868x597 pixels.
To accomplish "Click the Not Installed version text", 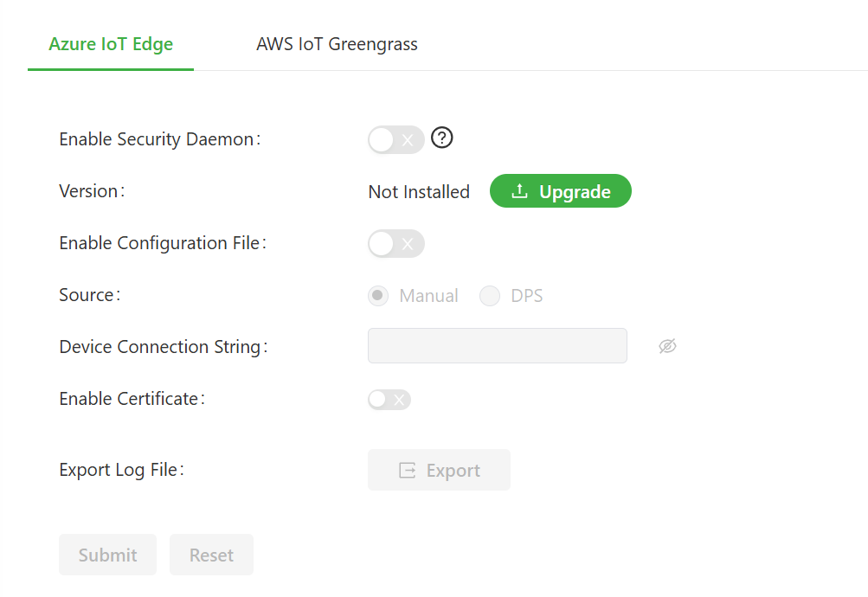I will click(x=419, y=192).
